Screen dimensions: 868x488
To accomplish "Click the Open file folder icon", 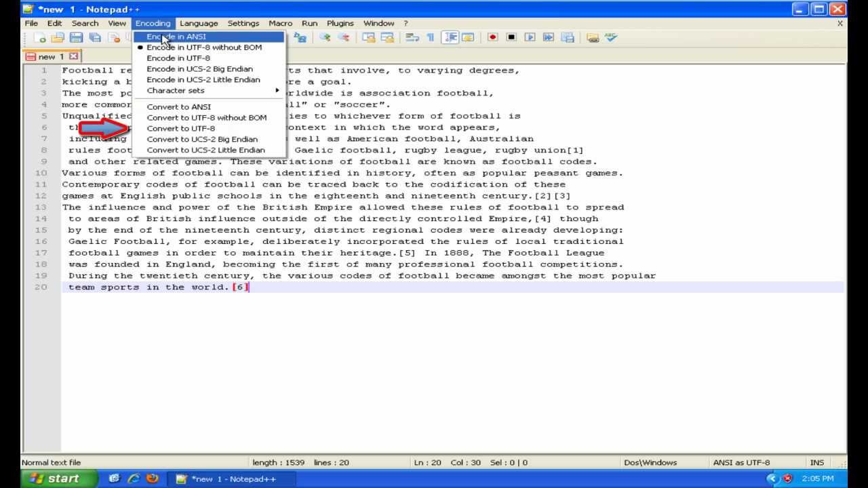I will click(58, 38).
